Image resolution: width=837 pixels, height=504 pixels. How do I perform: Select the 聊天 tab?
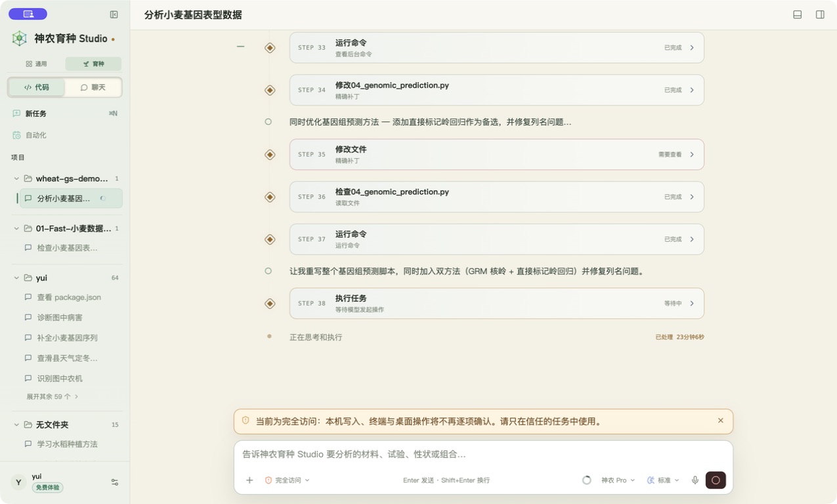pyautogui.click(x=93, y=87)
